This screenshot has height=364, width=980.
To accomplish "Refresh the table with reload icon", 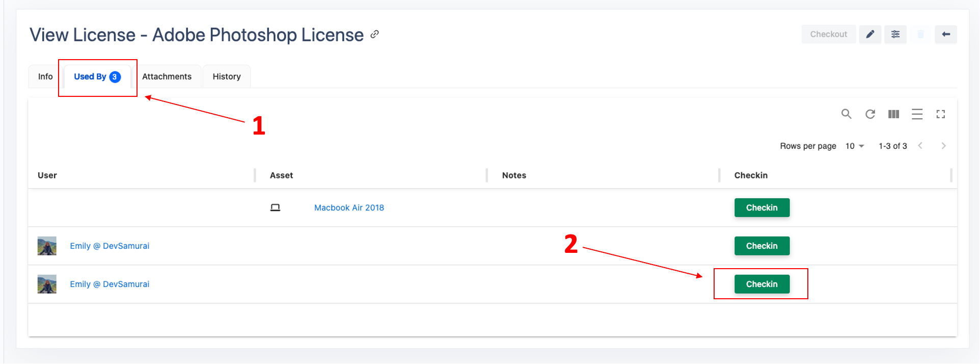I will tap(870, 114).
